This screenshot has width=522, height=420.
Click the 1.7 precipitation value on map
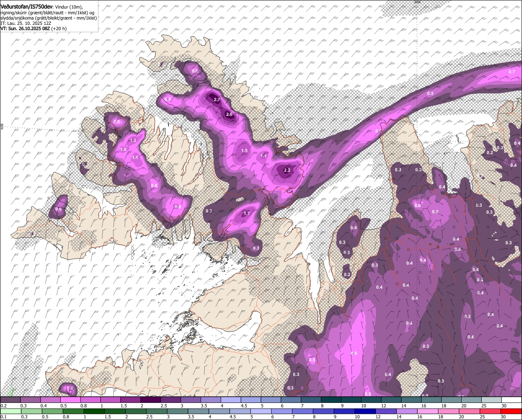(x=247, y=214)
